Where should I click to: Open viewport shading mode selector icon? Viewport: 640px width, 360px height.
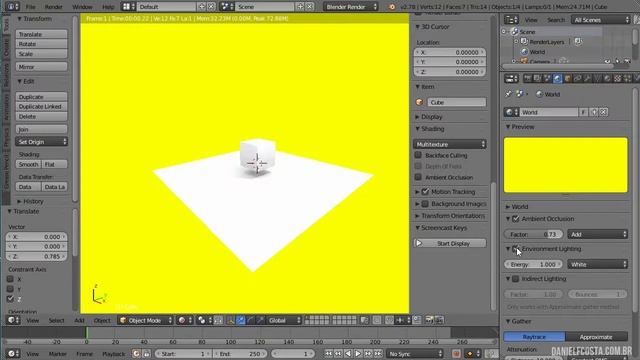pos(185,320)
